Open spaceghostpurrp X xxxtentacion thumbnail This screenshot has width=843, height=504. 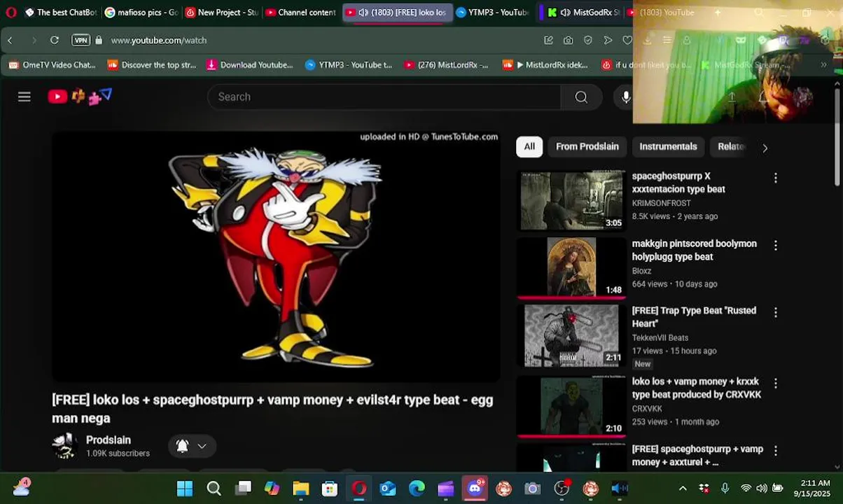pyautogui.click(x=571, y=200)
